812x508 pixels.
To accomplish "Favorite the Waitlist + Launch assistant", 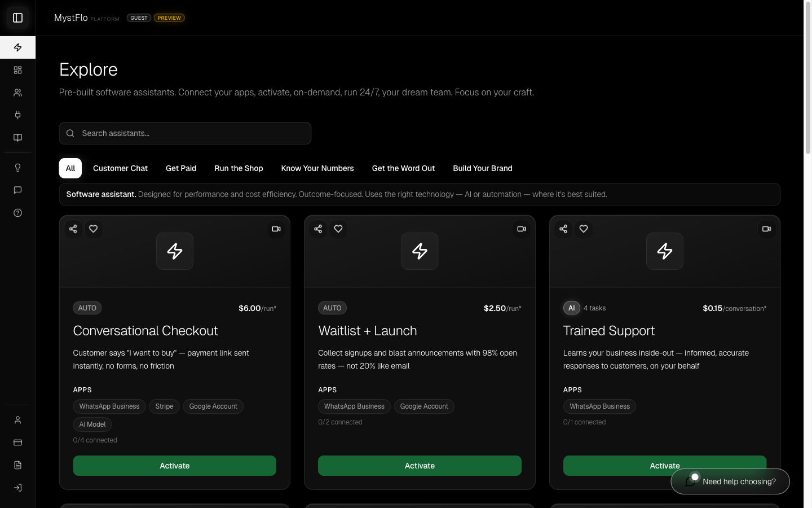I will tap(338, 229).
